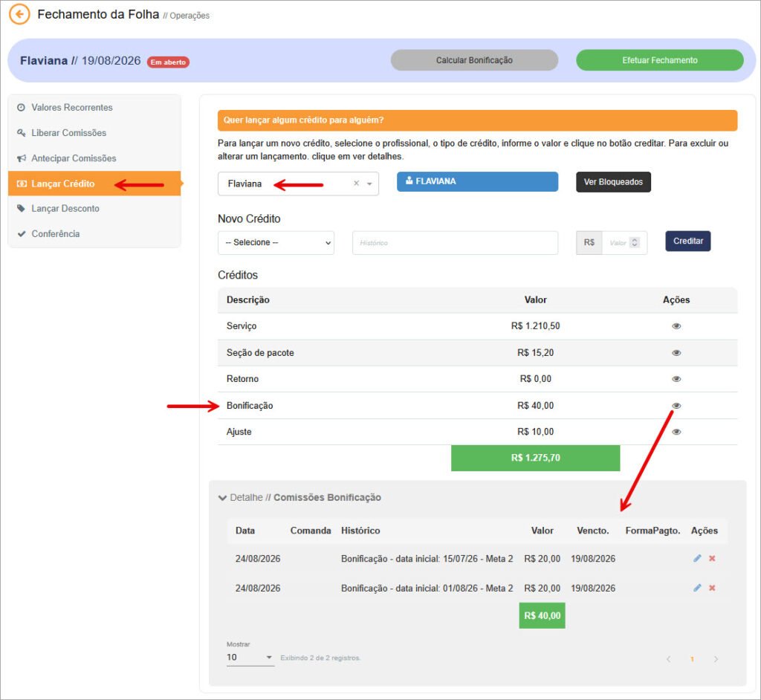This screenshot has width=761, height=700.
Task: Edit the bonificação dated 01/08/26
Action: click(x=697, y=588)
